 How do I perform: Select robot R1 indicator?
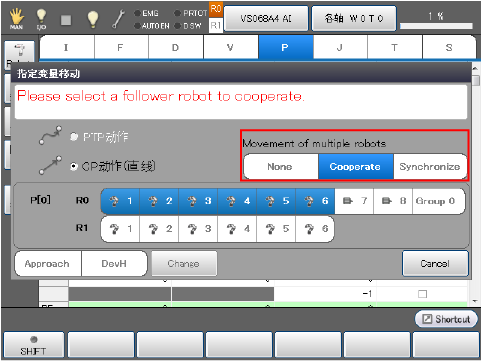coord(216,26)
